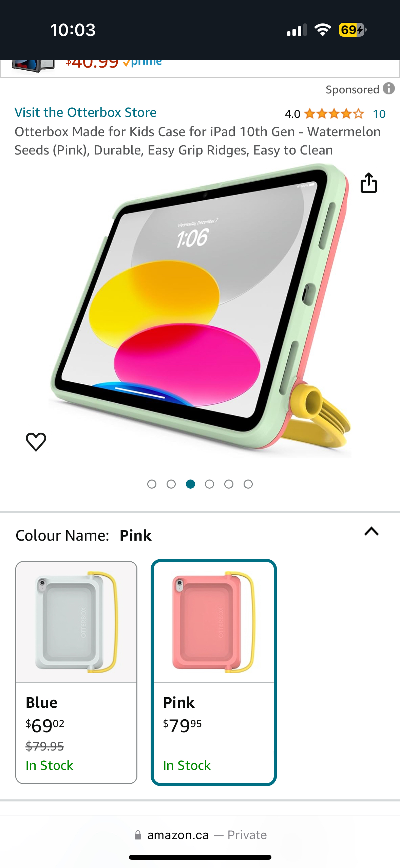Visit the Otterbox Store link
The height and width of the screenshot is (868, 400).
click(x=85, y=112)
